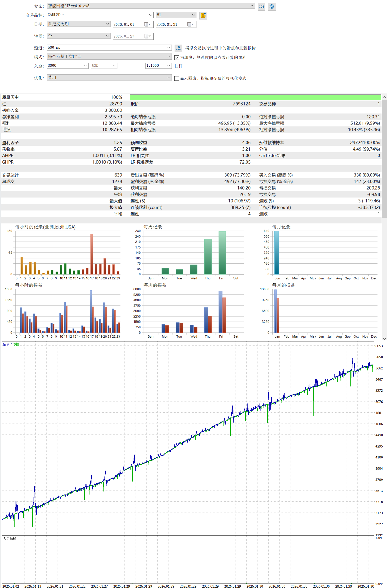
Task: Click the report vertical scrollbar thumb
Action: [384, 159]
